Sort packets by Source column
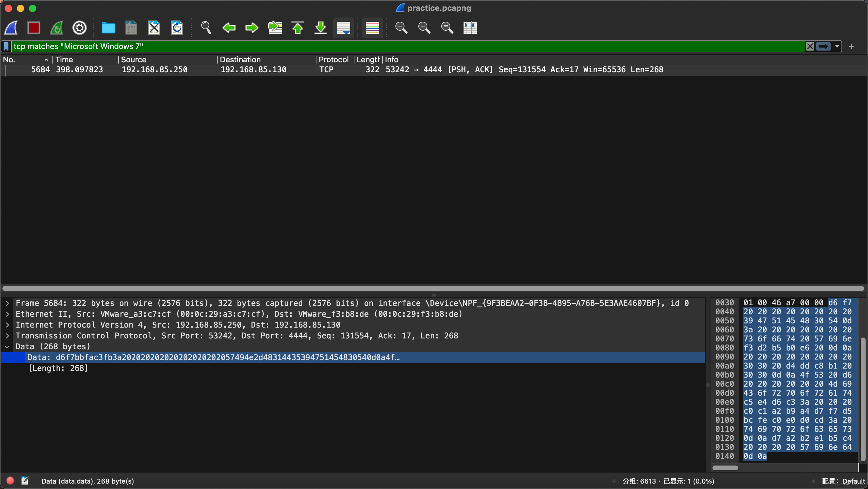Viewport: 868px width, 489px height. click(168, 60)
